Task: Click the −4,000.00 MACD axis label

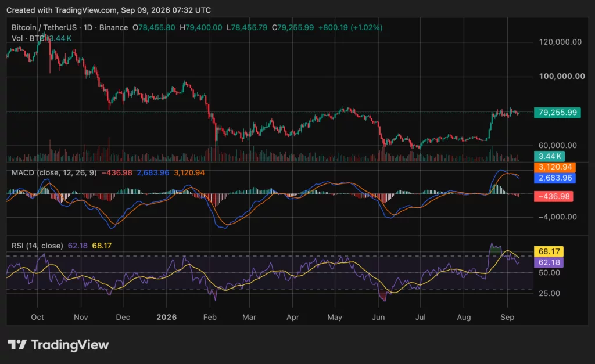Action: [557, 217]
